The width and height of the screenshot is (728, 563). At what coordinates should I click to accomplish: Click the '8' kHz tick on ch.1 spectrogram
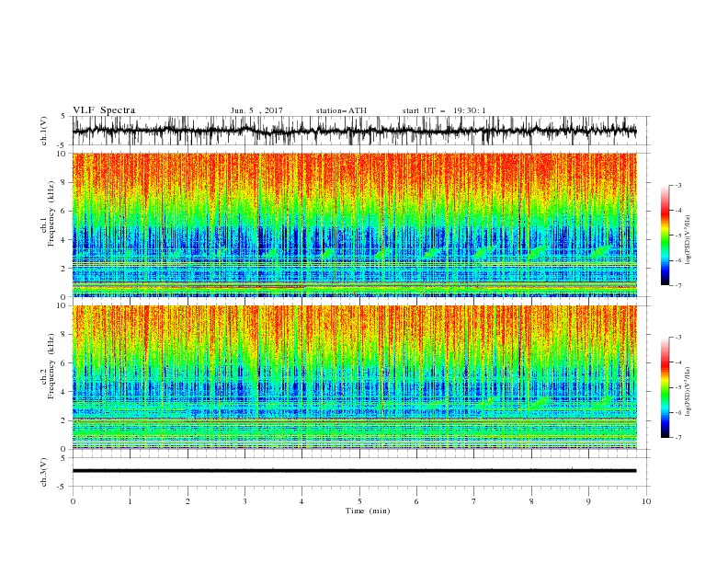[x=64, y=182]
